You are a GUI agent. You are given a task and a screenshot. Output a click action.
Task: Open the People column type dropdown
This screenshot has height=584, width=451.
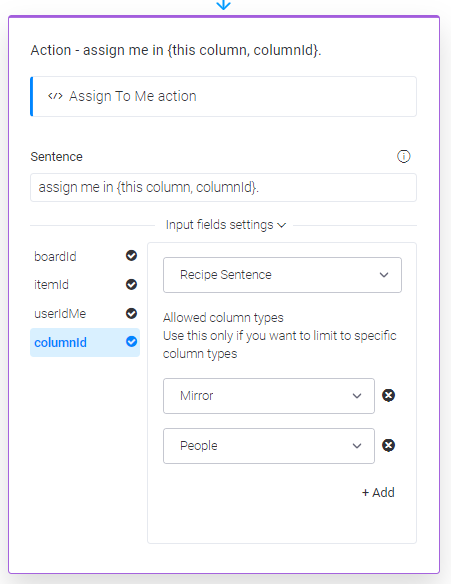click(269, 446)
